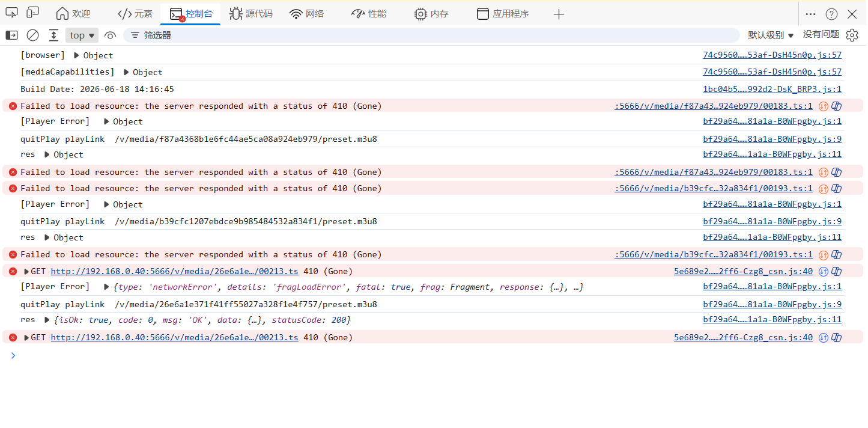Clear the console with the circle-slash icon

pyautogui.click(x=32, y=35)
